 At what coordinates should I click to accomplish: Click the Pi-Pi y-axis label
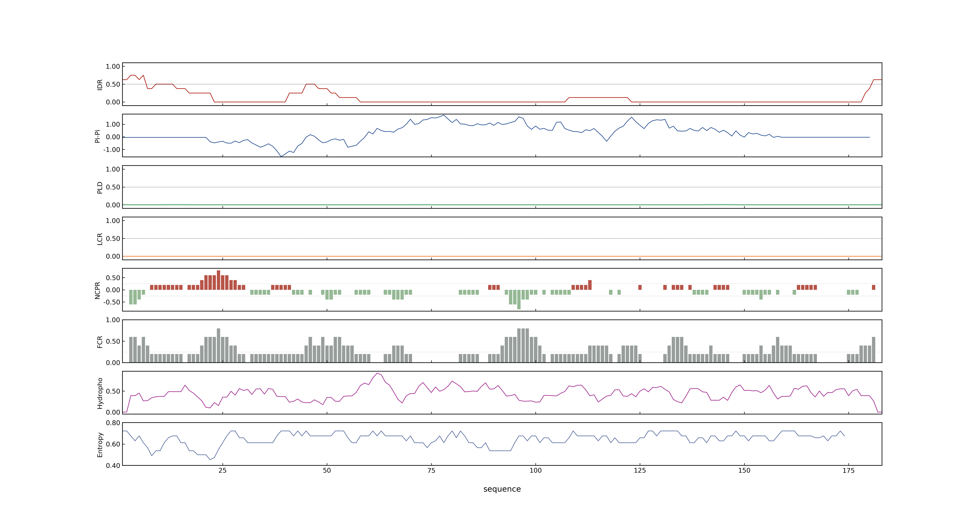pos(97,136)
